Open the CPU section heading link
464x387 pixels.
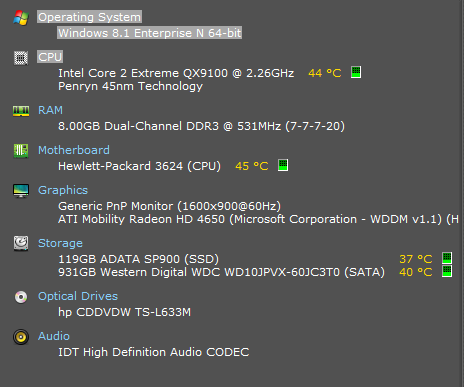click(x=50, y=57)
